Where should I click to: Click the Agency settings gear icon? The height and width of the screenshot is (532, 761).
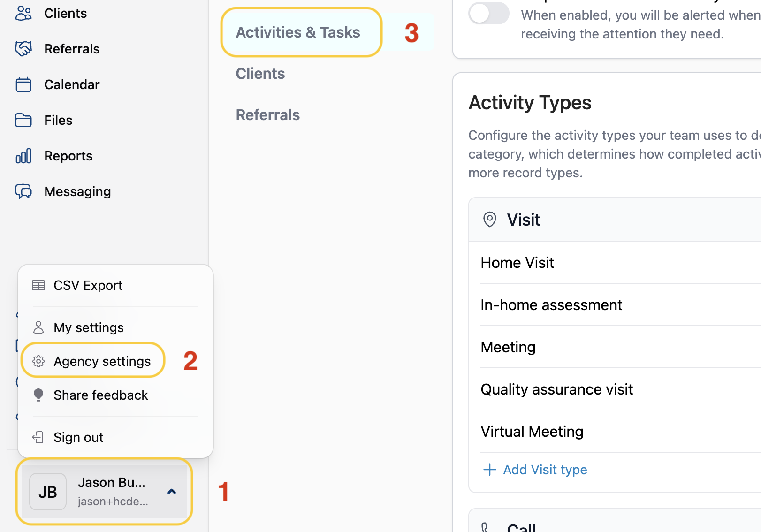[x=38, y=361]
